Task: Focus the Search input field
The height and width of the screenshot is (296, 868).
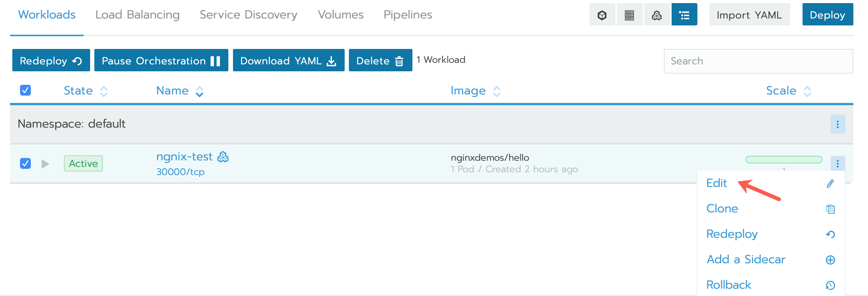Action: 758,61
